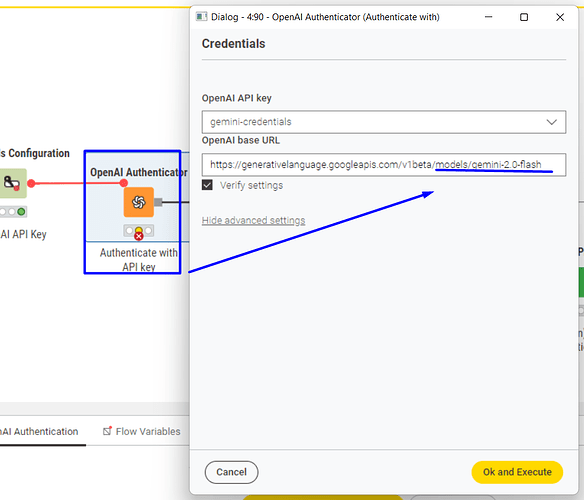Image resolution: width=584 pixels, height=500 pixels.
Task: Select the Authenticate with API key node label
Action: coord(139,260)
